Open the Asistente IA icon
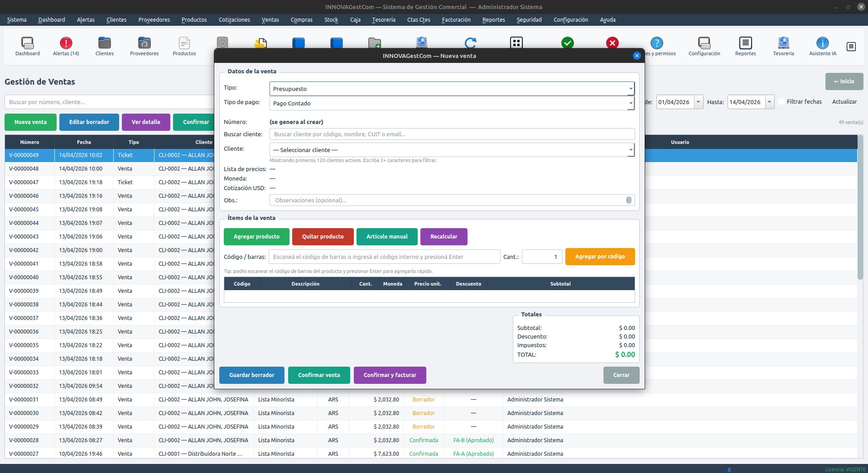Image resolution: width=868 pixels, height=473 pixels. coord(822,46)
